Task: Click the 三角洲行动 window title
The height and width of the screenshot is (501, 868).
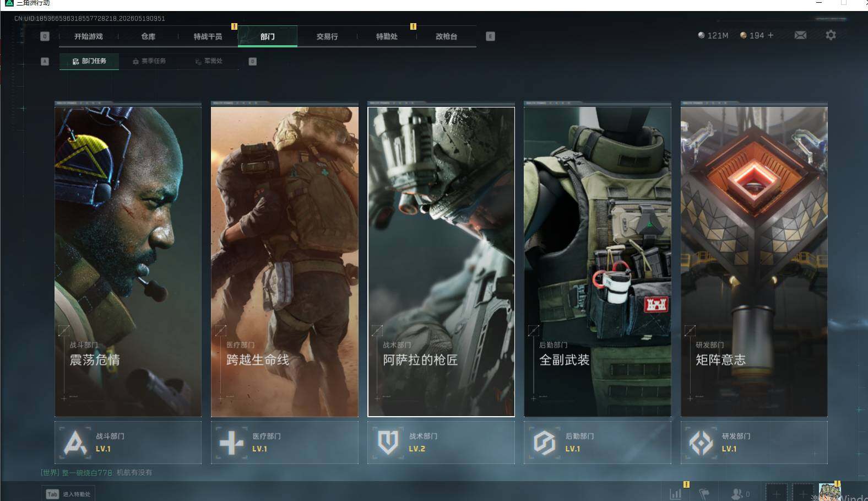Action: [x=33, y=3]
